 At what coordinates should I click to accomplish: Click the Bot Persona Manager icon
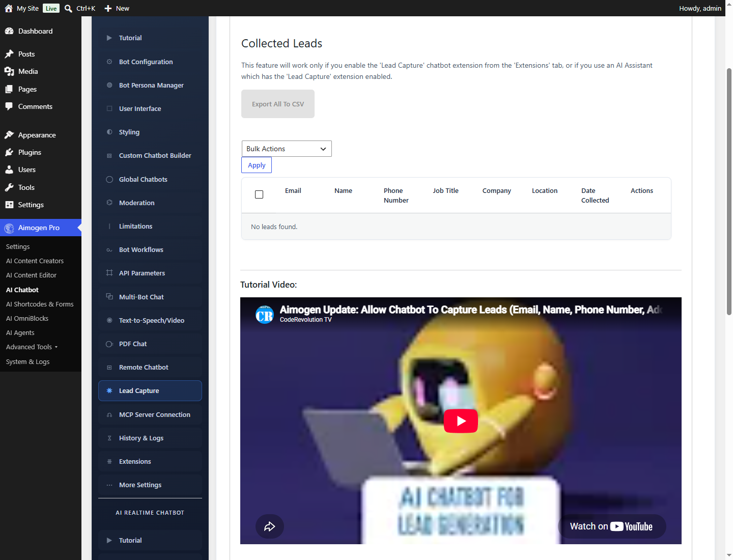point(109,85)
